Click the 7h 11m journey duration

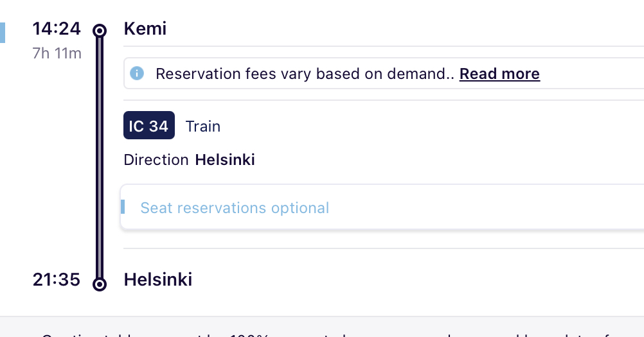point(57,53)
